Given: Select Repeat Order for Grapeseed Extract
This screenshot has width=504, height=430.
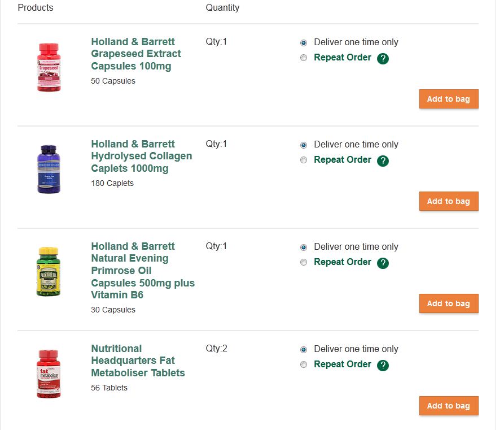Looking at the screenshot, I should click(304, 58).
